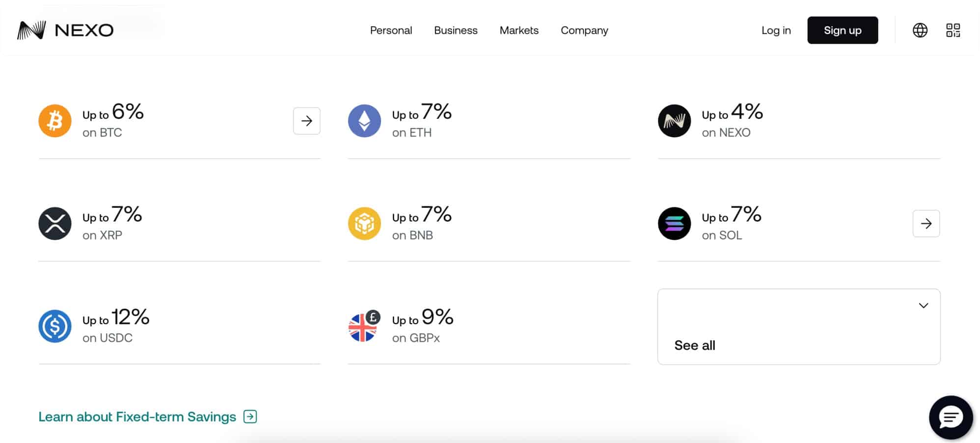Click the NEXO token icon
The height and width of the screenshot is (443, 980).
pos(675,121)
